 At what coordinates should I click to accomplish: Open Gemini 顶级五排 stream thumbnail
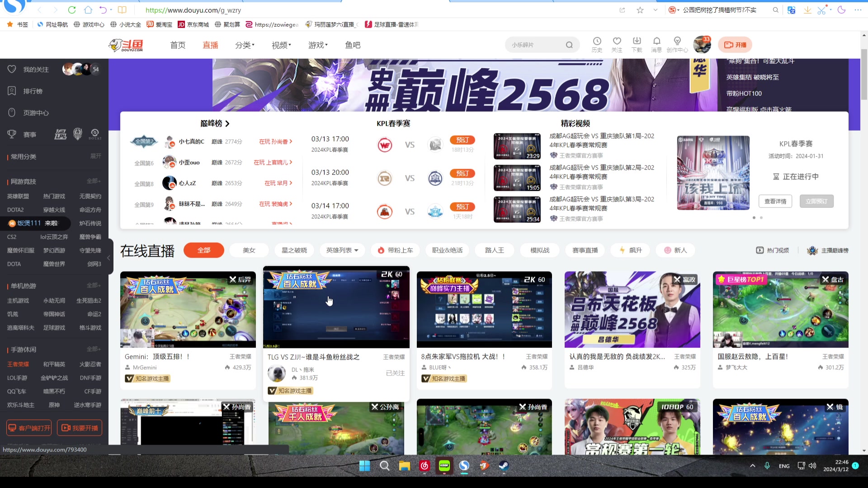[188, 310]
